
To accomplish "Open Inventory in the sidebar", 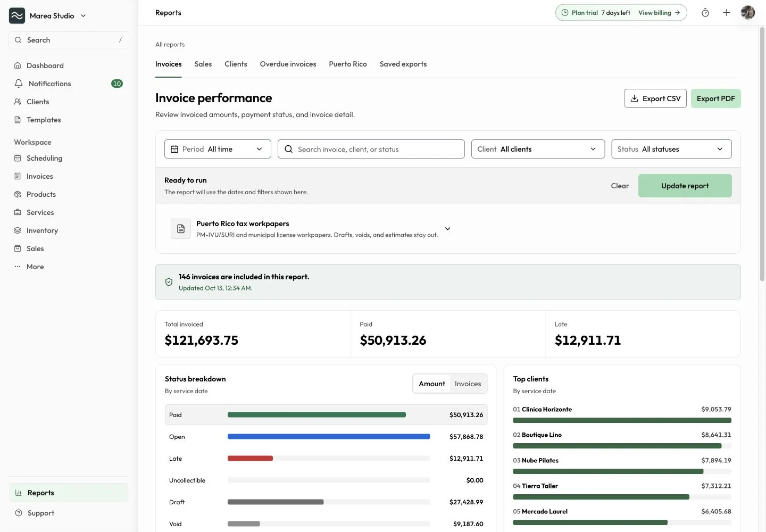I will pos(69,230).
